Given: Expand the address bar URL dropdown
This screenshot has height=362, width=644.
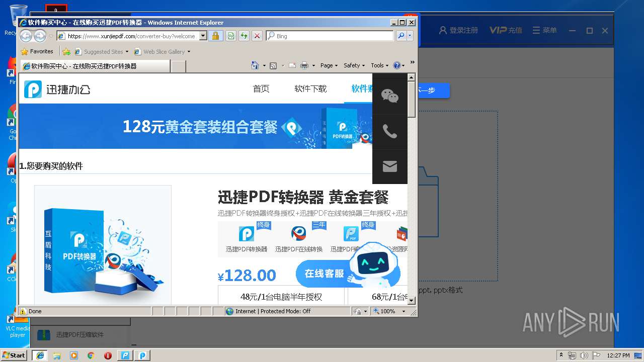Looking at the screenshot, I should [203, 36].
